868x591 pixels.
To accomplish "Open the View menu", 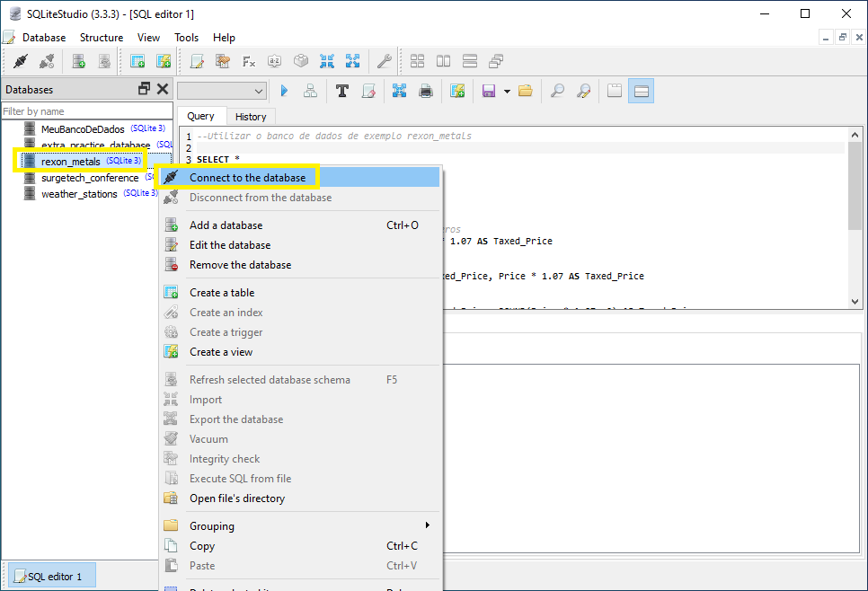I will (148, 38).
